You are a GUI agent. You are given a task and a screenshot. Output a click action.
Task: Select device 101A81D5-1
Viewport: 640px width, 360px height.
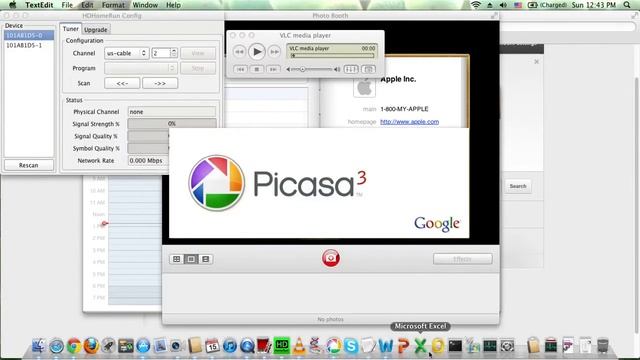pyautogui.click(x=29, y=45)
